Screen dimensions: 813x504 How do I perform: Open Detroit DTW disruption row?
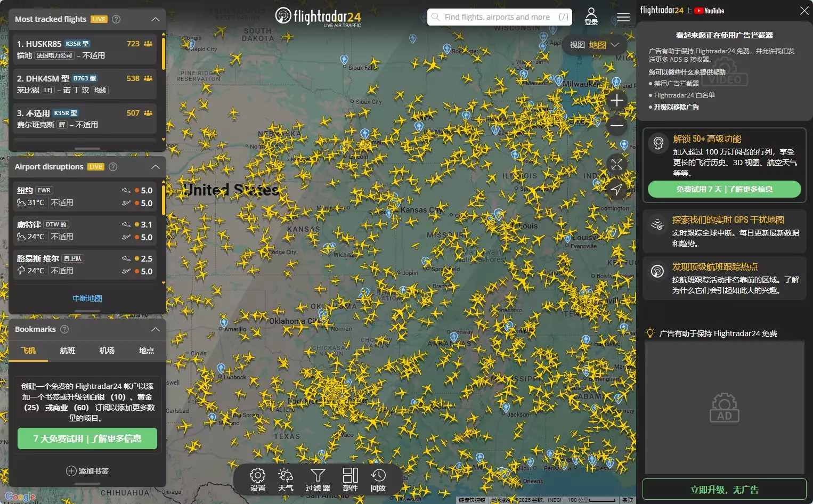pos(85,231)
